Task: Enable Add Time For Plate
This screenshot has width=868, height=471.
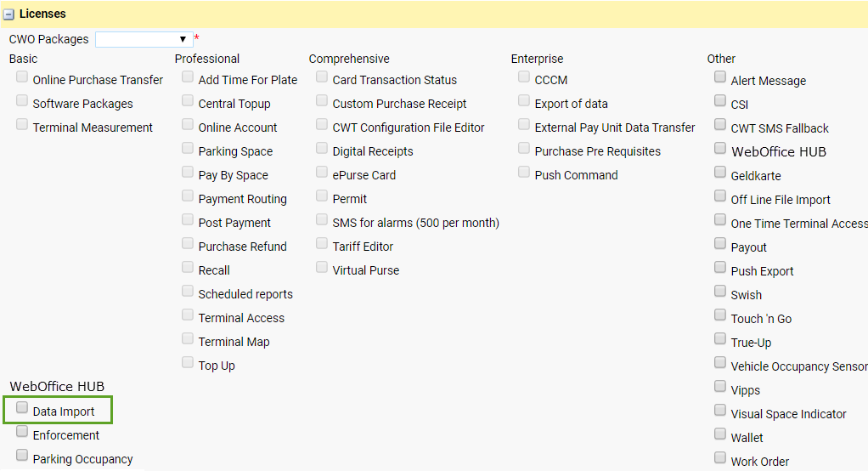Action: pos(188,77)
